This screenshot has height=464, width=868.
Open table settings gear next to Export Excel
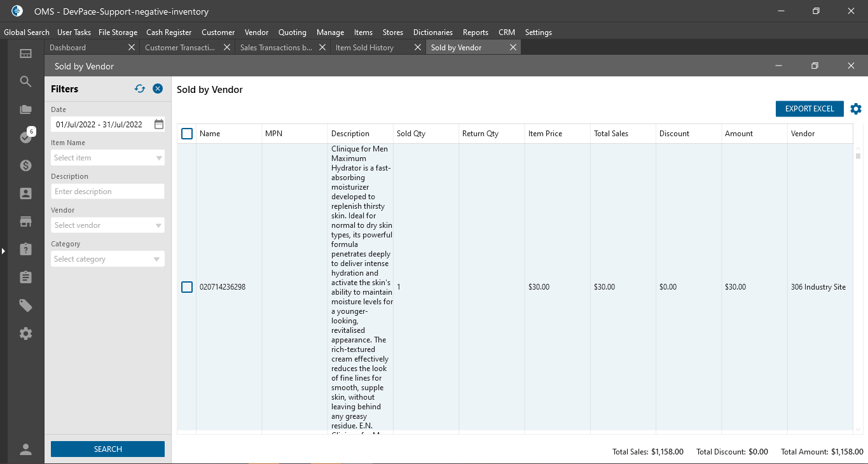(x=856, y=109)
